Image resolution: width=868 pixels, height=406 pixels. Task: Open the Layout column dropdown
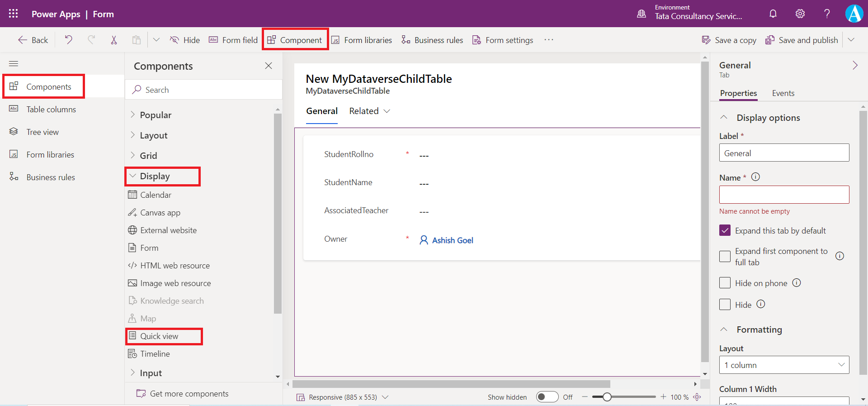pos(784,365)
